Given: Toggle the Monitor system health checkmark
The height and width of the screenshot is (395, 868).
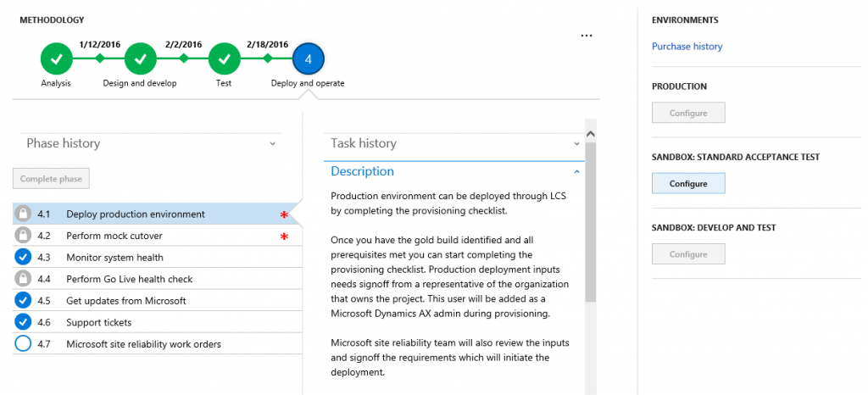Looking at the screenshot, I should point(24,257).
